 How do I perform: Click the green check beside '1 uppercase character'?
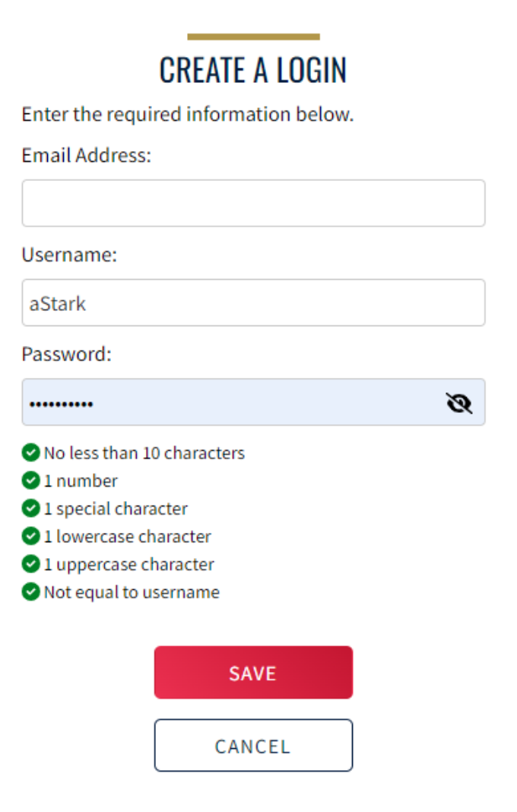[30, 564]
